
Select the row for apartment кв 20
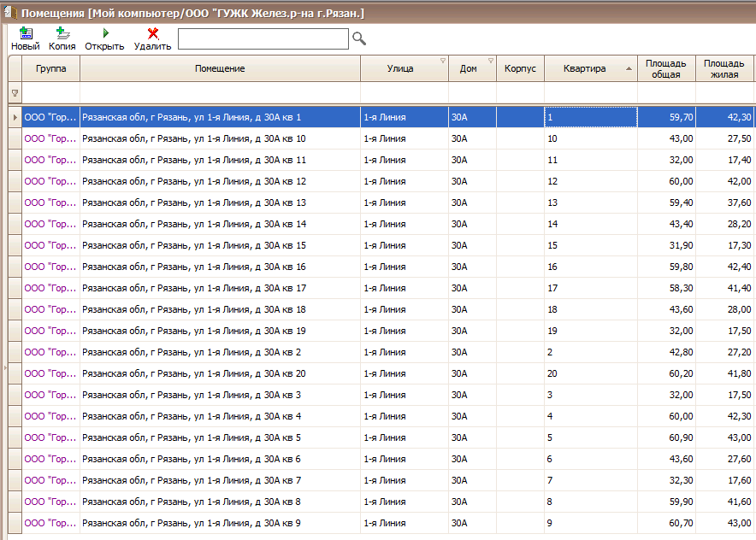pyautogui.click(x=220, y=373)
